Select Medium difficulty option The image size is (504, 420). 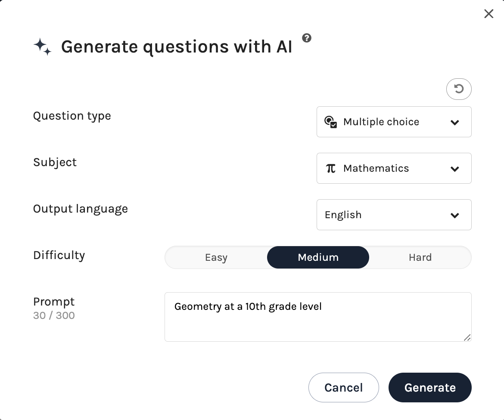[x=318, y=257]
